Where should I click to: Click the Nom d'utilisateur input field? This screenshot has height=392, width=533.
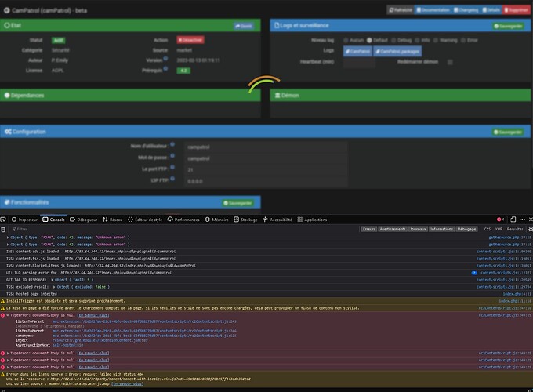tap(266, 147)
